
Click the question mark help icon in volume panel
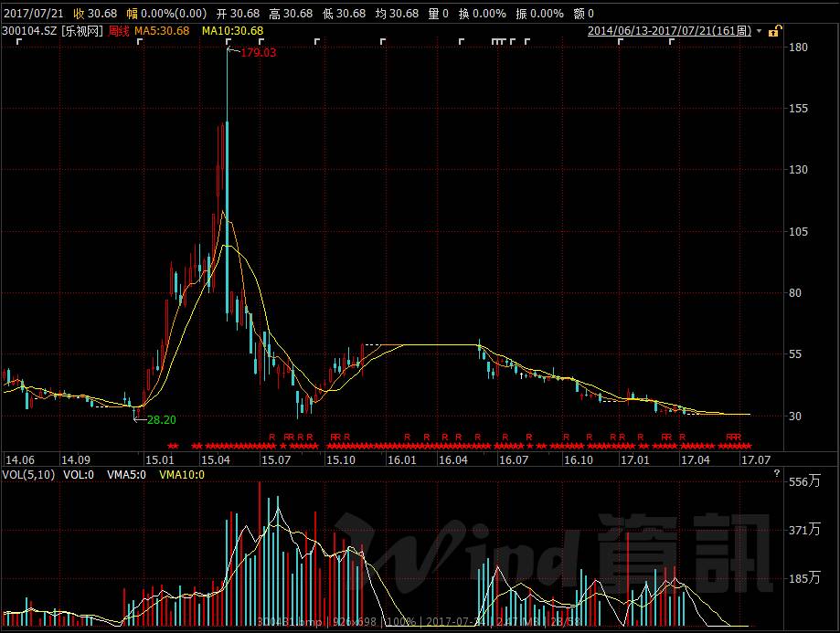(x=777, y=473)
